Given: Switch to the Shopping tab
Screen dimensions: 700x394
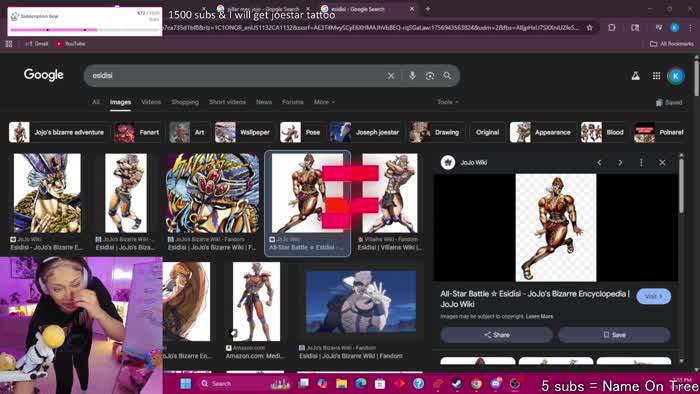Looking at the screenshot, I should coord(185,102).
